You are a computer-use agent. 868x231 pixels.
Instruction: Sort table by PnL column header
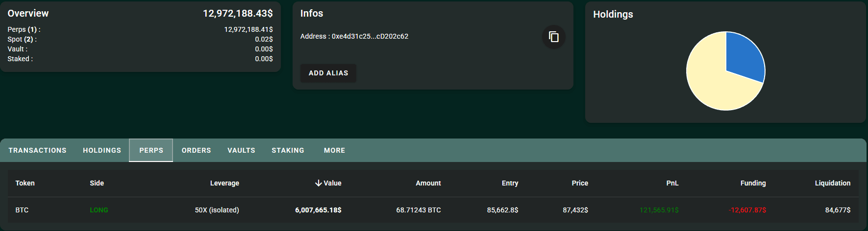pyautogui.click(x=672, y=183)
